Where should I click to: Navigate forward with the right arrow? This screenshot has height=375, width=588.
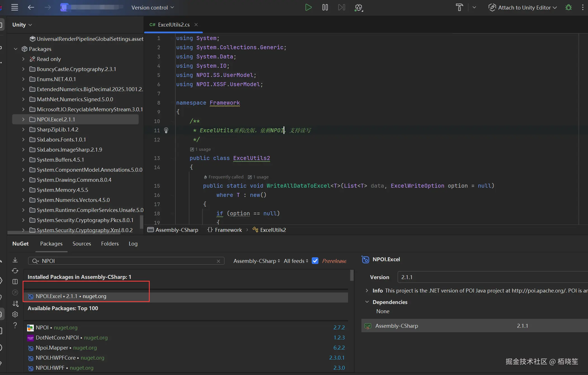[48, 8]
